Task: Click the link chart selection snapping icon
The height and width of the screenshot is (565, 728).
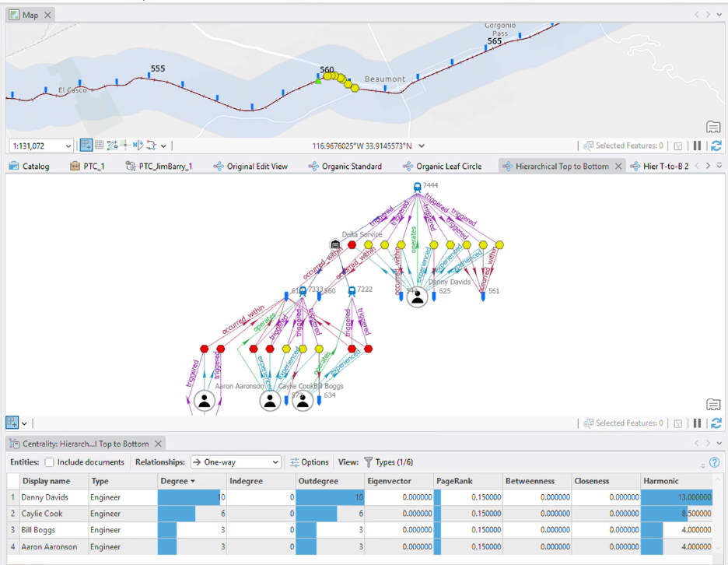Action: coord(12,423)
